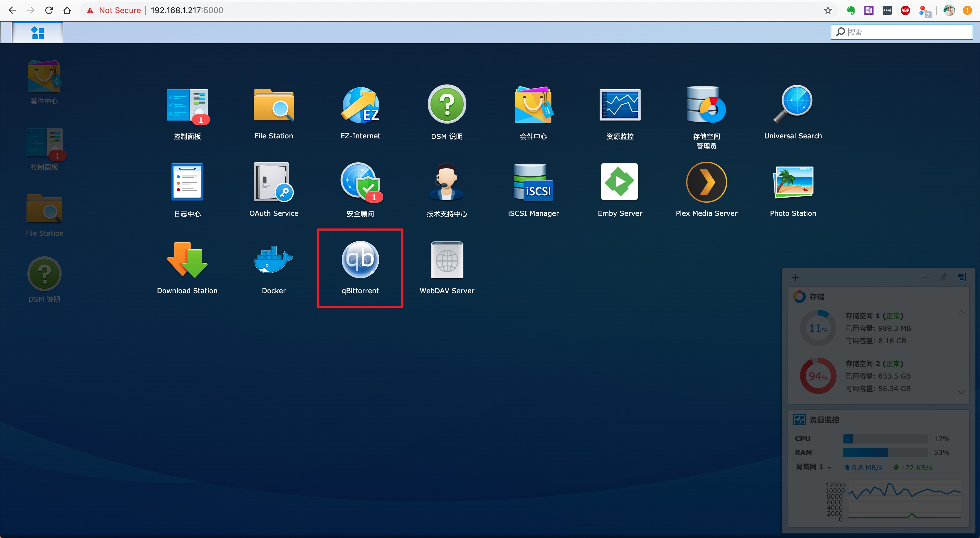Launch Docker from the main menu
This screenshot has height=538, width=980.
[274, 260]
